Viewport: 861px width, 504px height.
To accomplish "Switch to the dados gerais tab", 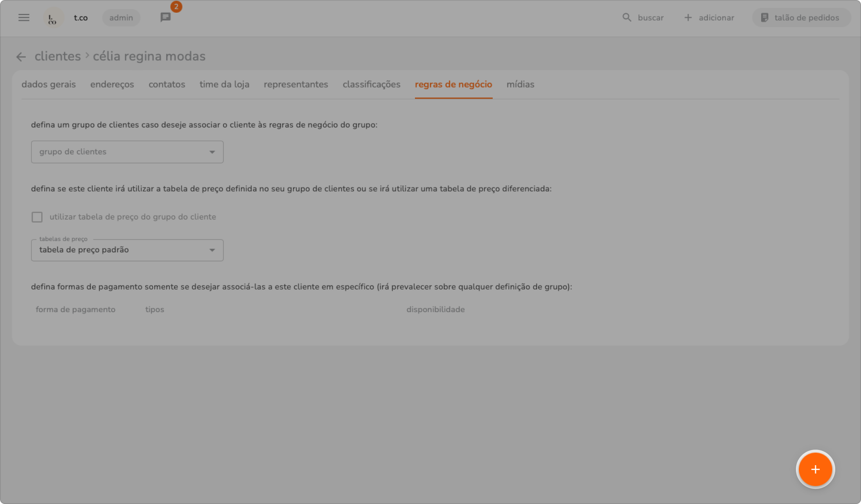I will [x=49, y=84].
